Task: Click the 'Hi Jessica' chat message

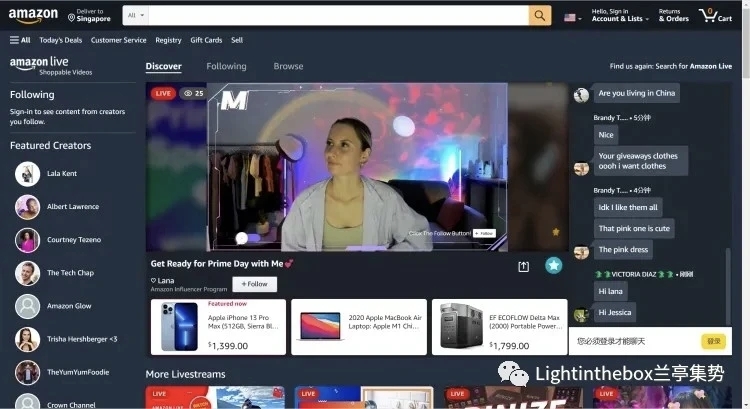Action: pos(615,313)
